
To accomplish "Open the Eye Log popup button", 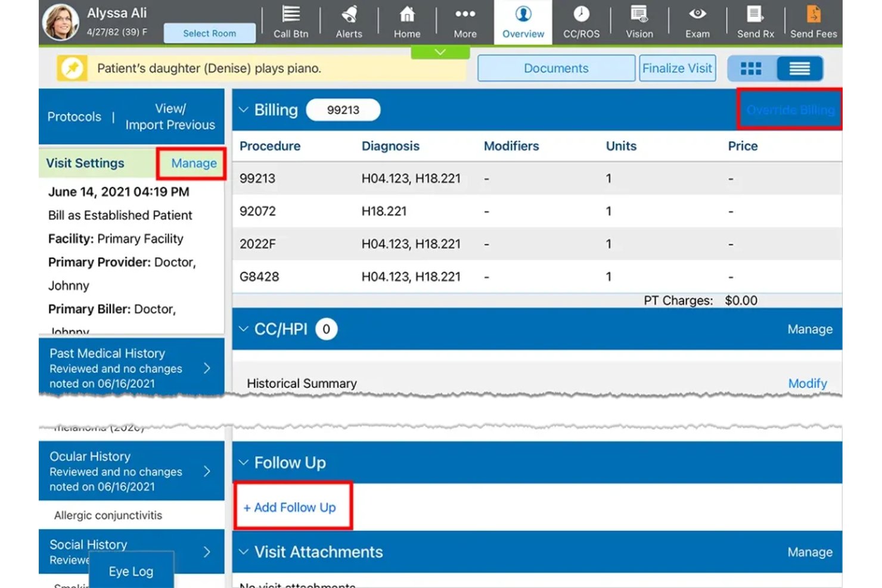I will [131, 571].
